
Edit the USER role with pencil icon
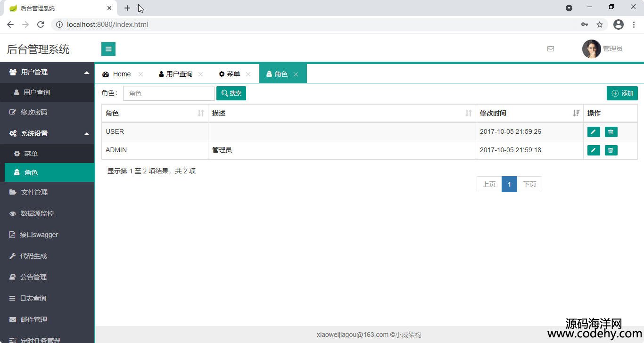(594, 132)
